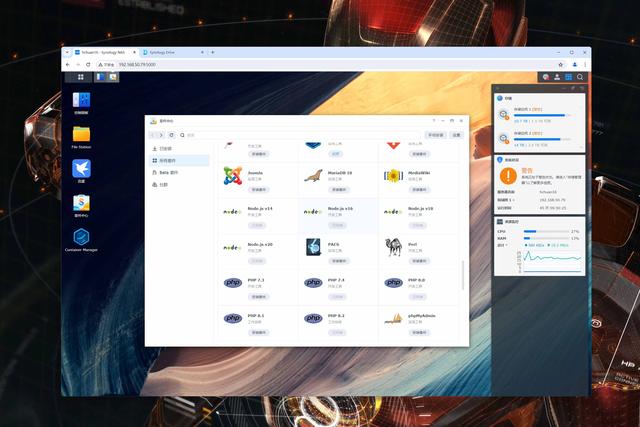Click volume 1 usage bar in storage widget
The width and height of the screenshot is (640, 427).
point(542,116)
